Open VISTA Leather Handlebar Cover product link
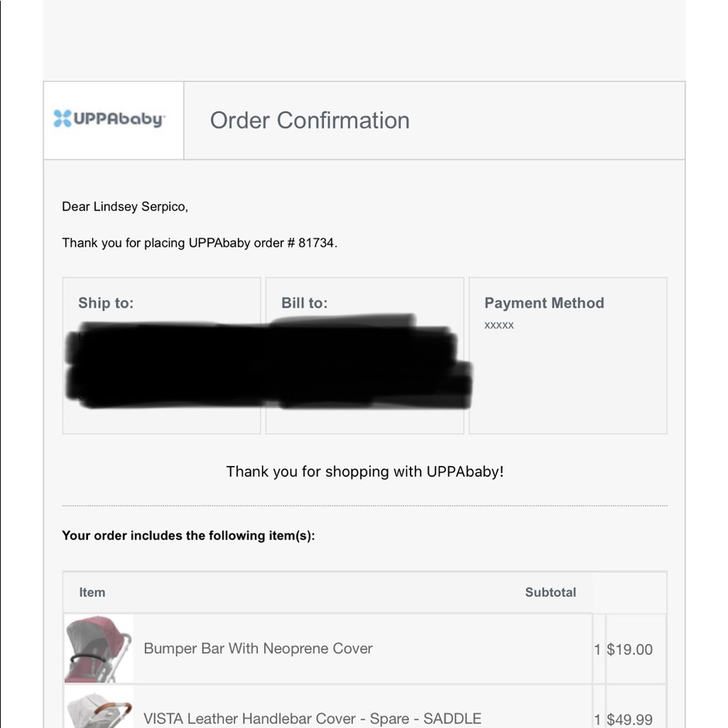 pos(312,719)
